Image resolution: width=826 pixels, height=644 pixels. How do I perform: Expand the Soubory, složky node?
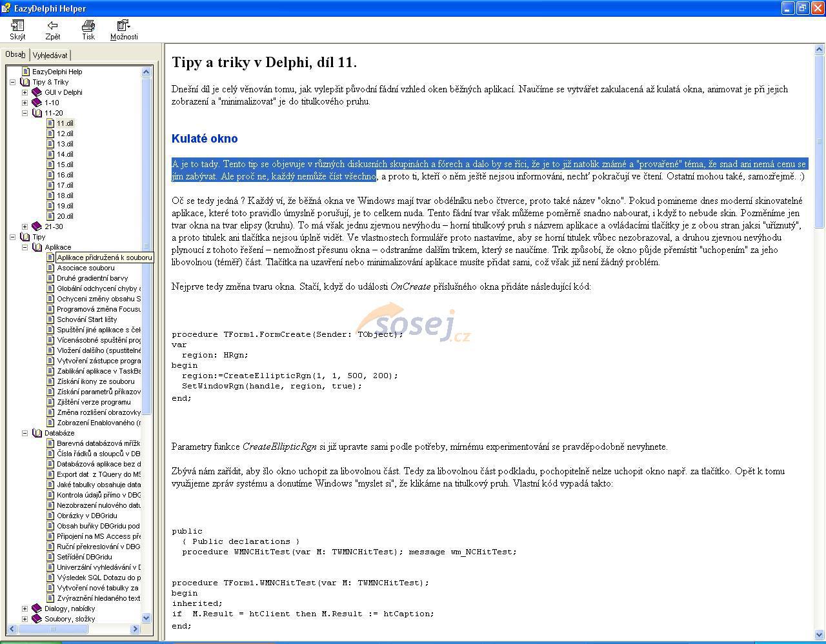pyautogui.click(x=25, y=619)
